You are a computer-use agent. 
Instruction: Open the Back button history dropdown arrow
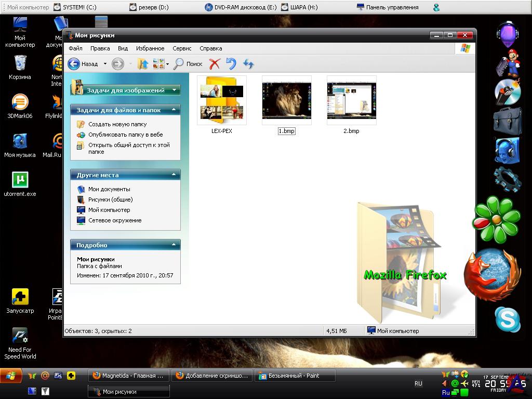pyautogui.click(x=105, y=64)
